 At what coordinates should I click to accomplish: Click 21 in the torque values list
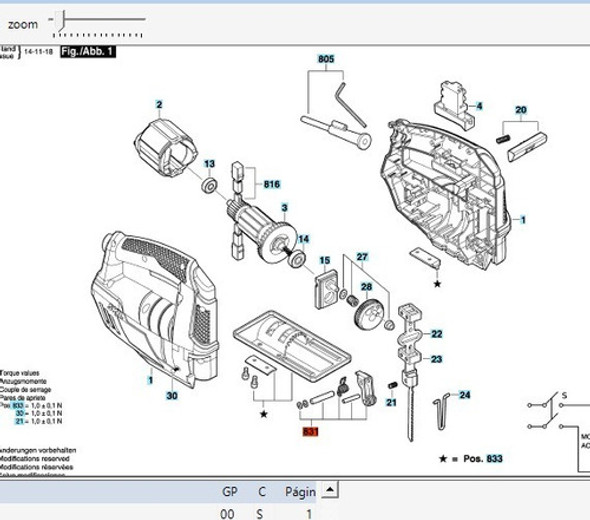20,421
